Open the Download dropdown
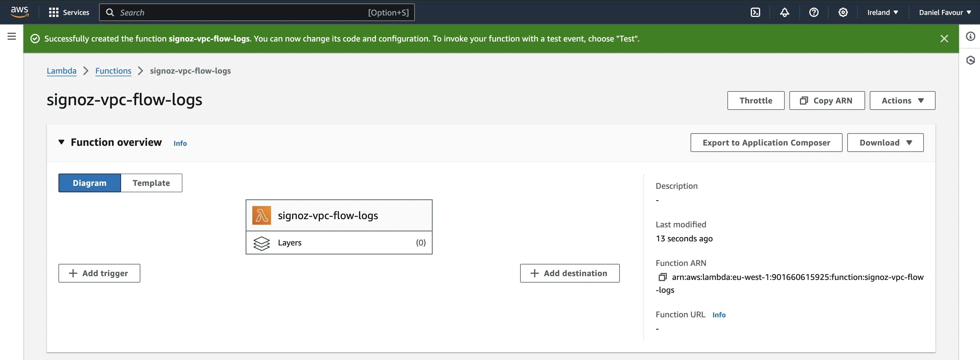The width and height of the screenshot is (980, 360). point(885,143)
